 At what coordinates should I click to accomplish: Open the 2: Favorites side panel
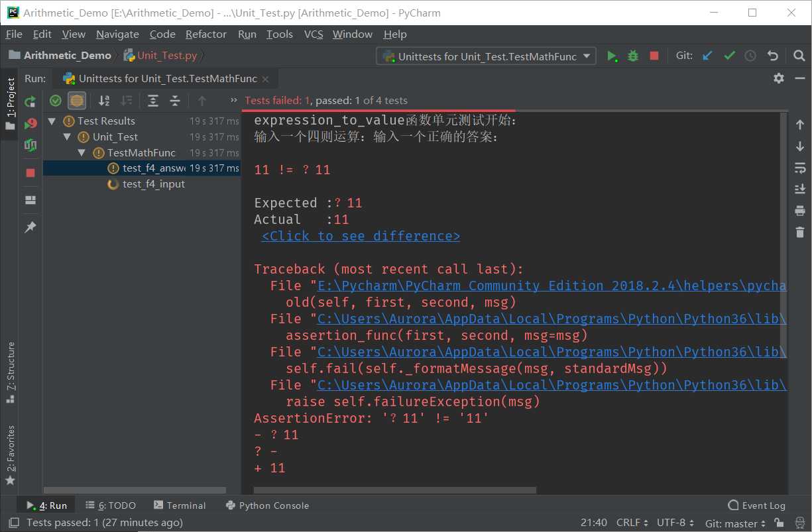(10, 456)
